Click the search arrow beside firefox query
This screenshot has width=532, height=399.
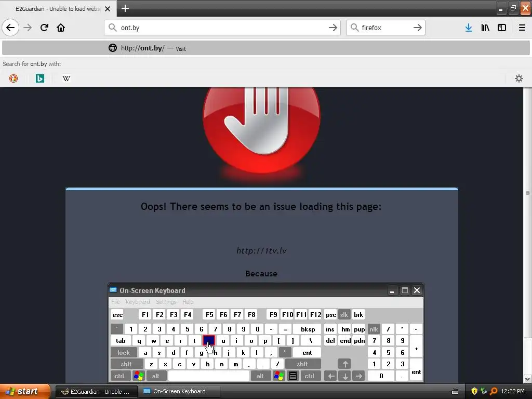tap(417, 28)
